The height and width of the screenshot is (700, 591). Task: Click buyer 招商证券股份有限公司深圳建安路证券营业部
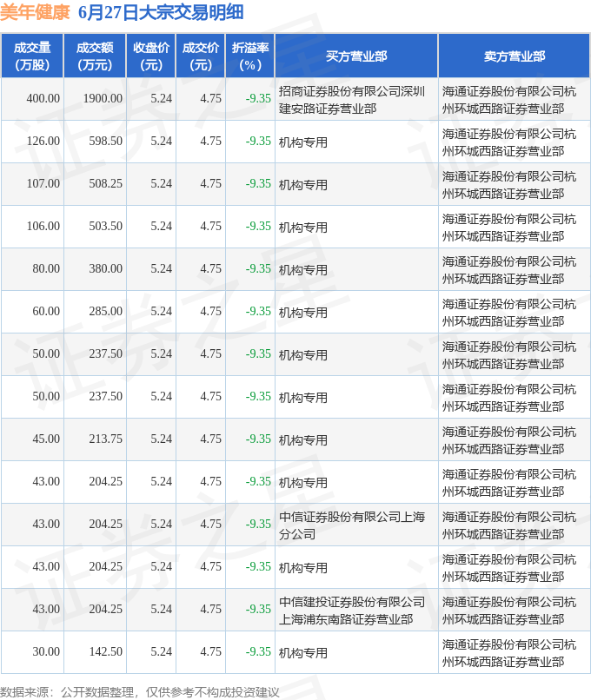click(x=352, y=100)
